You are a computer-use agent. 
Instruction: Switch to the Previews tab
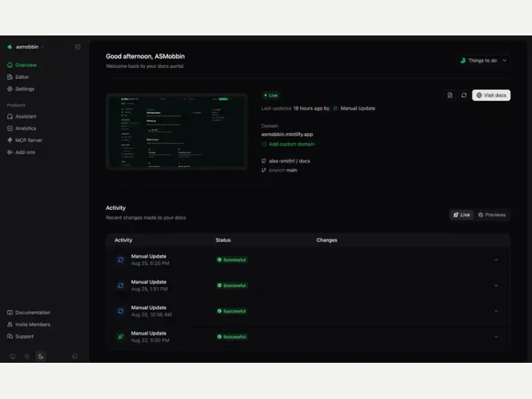coord(492,215)
